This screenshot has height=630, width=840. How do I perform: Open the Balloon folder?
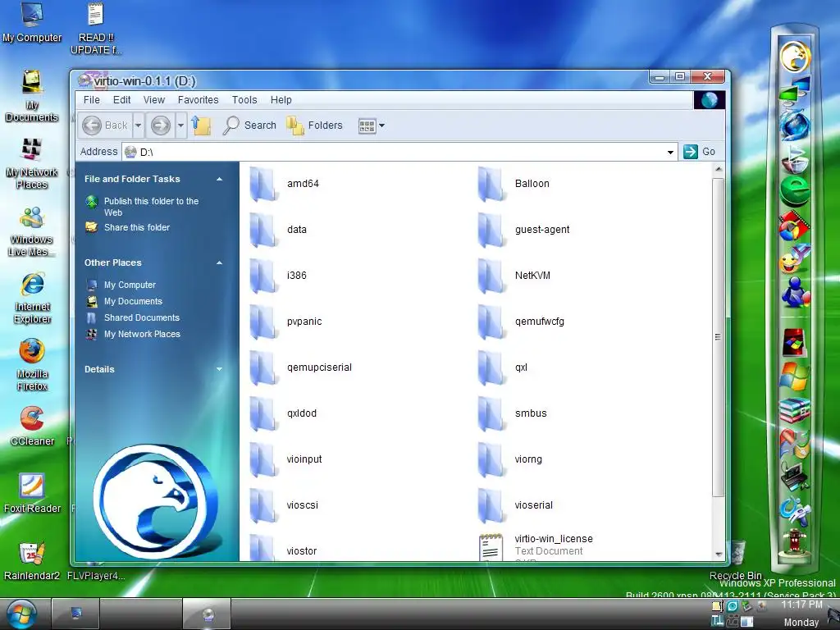pos(514,184)
